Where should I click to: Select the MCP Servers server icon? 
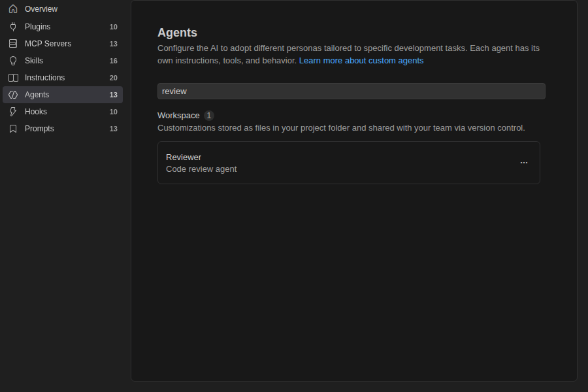pos(13,44)
